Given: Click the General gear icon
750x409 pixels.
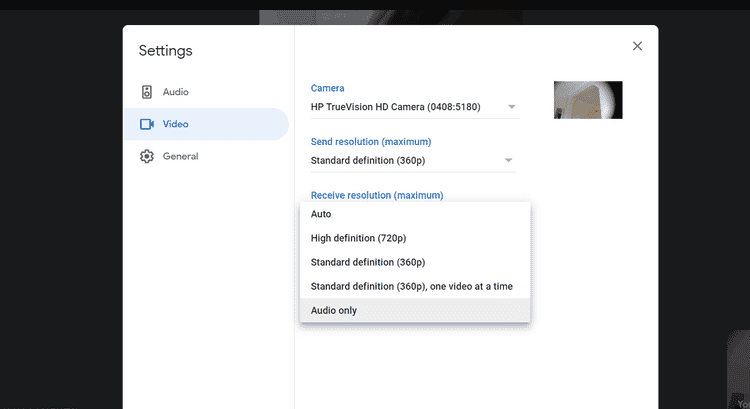Looking at the screenshot, I should click(147, 156).
